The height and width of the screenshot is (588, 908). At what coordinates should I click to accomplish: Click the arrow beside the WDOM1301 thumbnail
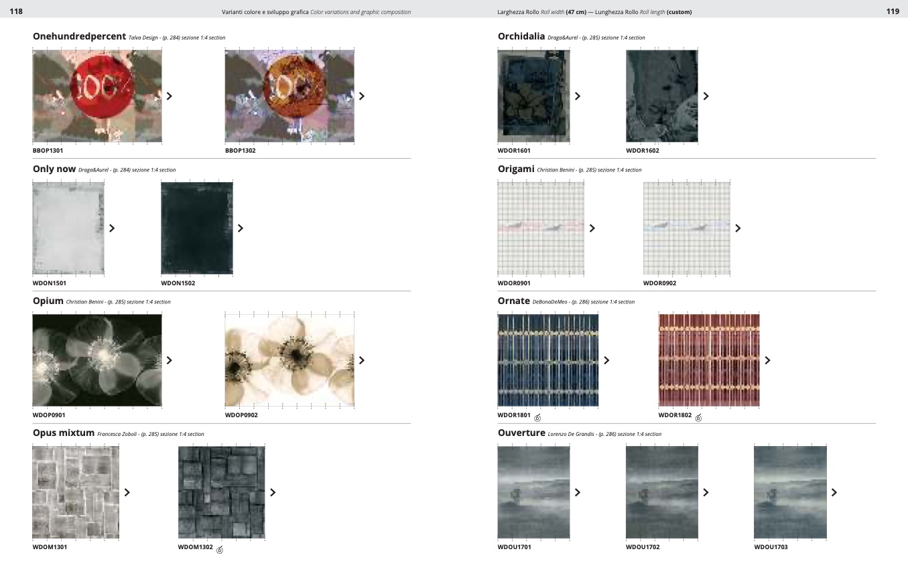coord(127,492)
